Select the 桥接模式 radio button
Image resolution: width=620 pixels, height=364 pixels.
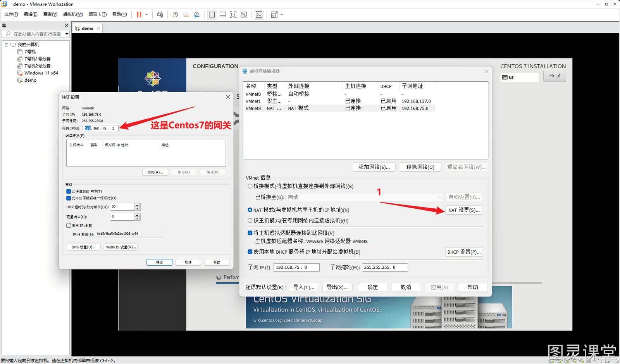[250, 186]
